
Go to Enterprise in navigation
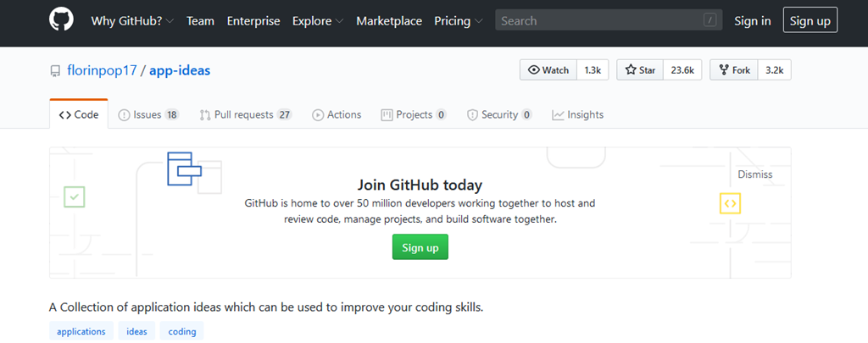pyautogui.click(x=253, y=21)
